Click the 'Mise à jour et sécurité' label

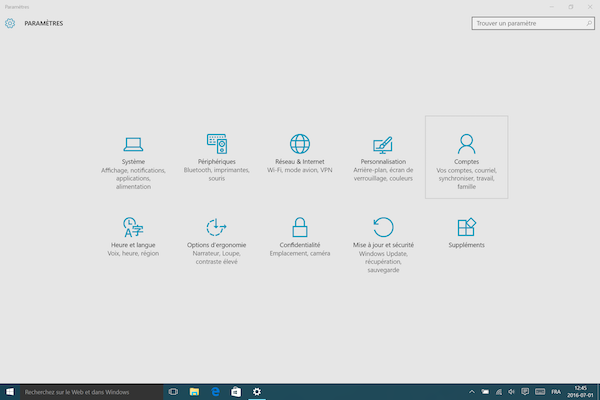(383, 245)
